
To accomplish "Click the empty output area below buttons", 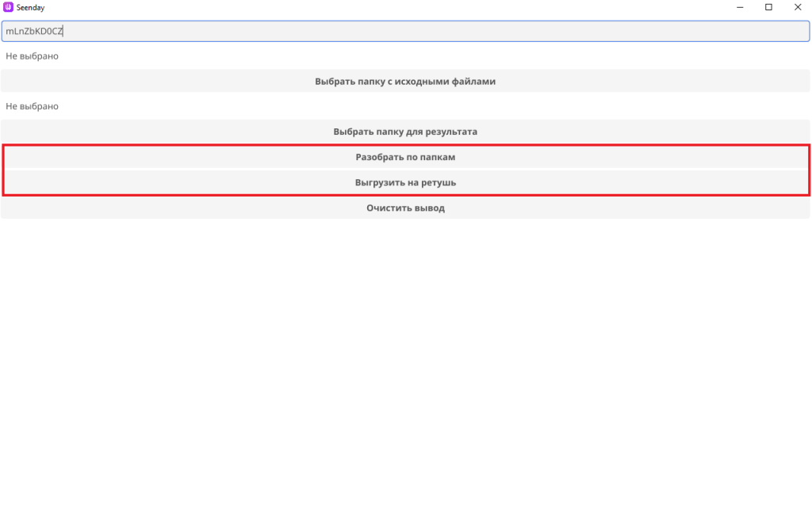I will [405, 357].
